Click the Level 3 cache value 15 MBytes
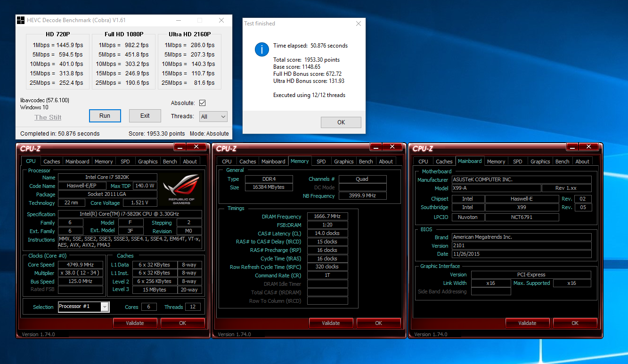Viewport: 628px width, 364px height. 155,290
